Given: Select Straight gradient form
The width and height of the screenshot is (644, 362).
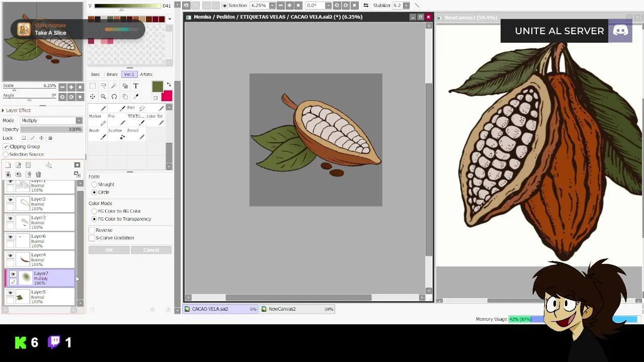Looking at the screenshot, I should [x=94, y=185].
